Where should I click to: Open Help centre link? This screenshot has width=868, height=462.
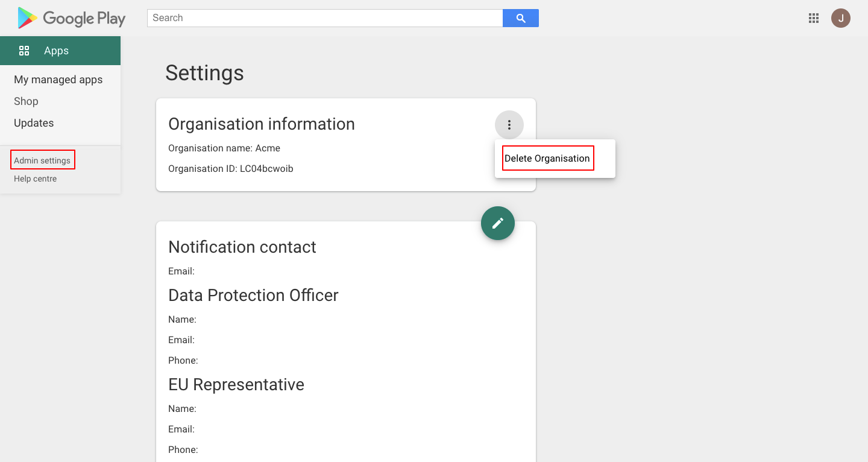pyautogui.click(x=36, y=179)
